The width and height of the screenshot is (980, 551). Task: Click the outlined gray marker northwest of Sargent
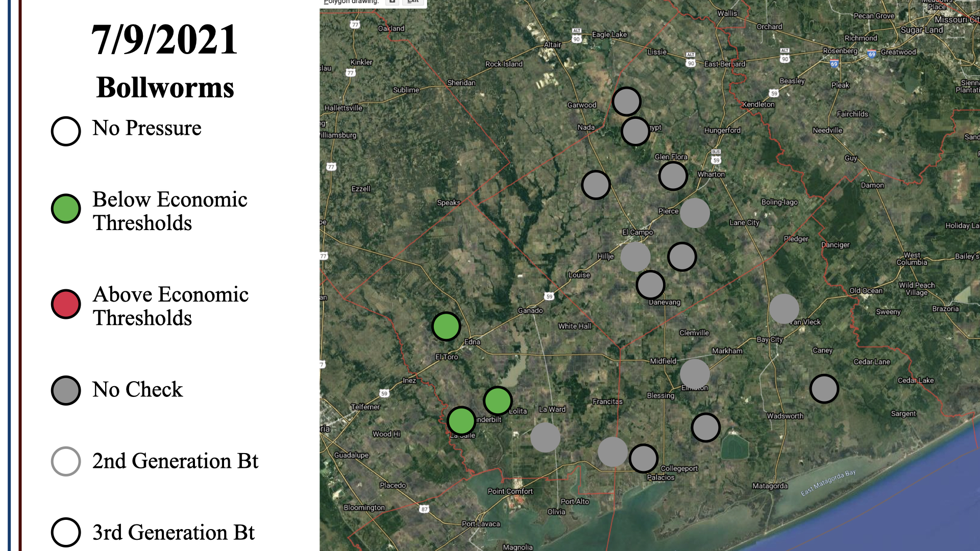(824, 389)
